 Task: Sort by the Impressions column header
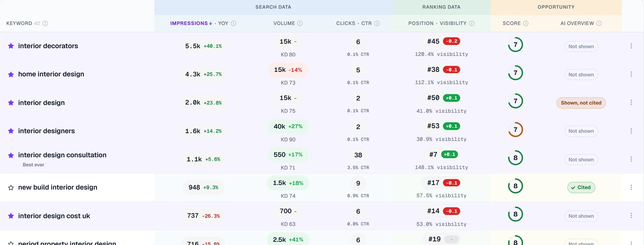tap(191, 23)
